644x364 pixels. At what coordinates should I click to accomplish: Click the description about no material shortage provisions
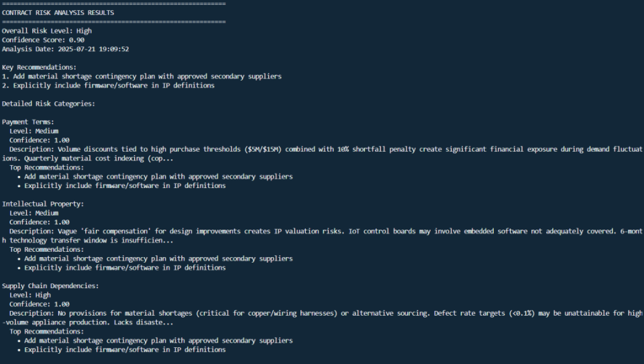pyautogui.click(x=322, y=313)
